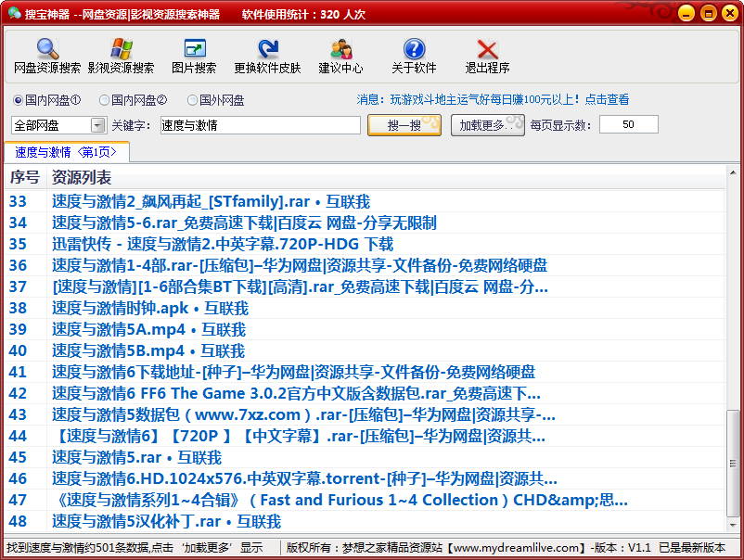
Task: Open result 43 速度与激情5数据包
Action: pyautogui.click(x=303, y=415)
